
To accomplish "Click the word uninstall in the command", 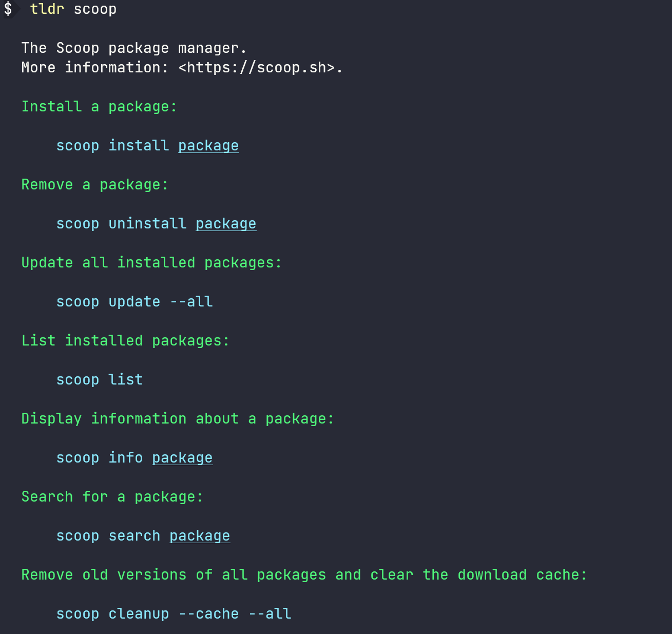I will click(x=147, y=223).
